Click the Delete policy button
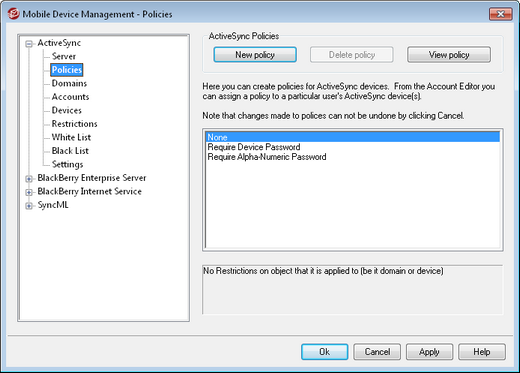Viewport: 520px width, 373px height. pyautogui.click(x=352, y=55)
